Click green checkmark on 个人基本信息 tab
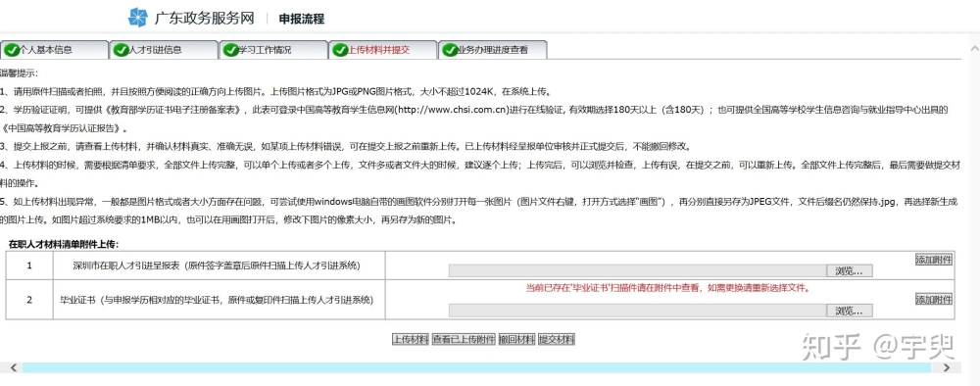This screenshot has width=980, height=386. coord(11,51)
